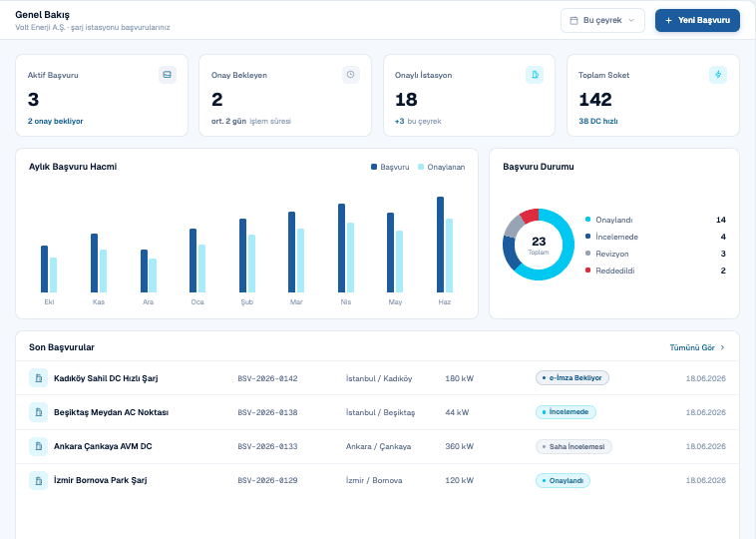Screen dimensions: 756x539
Task: Click the Aktif Başvuru card icon
Action: pyautogui.click(x=168, y=75)
